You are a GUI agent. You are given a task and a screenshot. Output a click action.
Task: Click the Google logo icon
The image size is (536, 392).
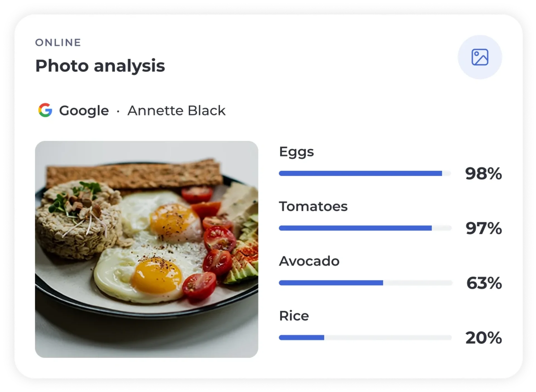pyautogui.click(x=45, y=110)
